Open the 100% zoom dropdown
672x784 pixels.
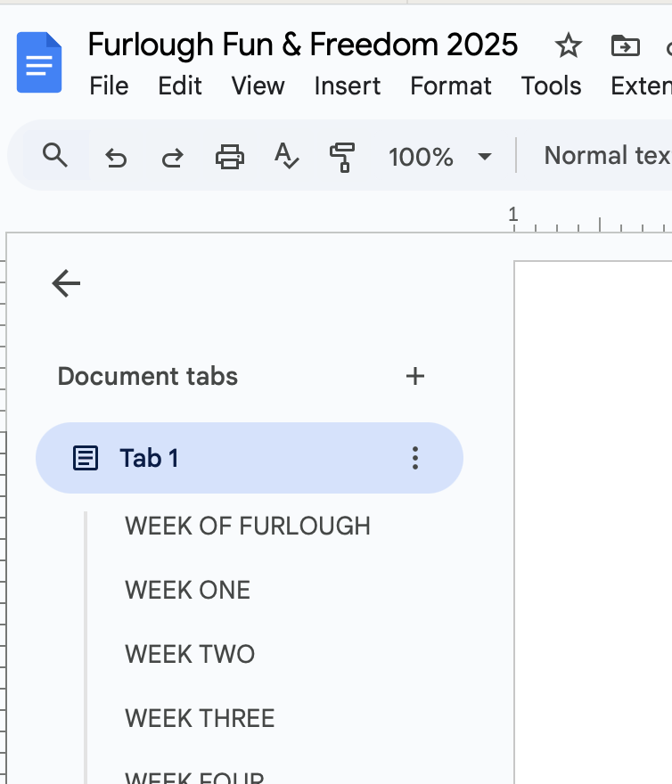[439, 157]
